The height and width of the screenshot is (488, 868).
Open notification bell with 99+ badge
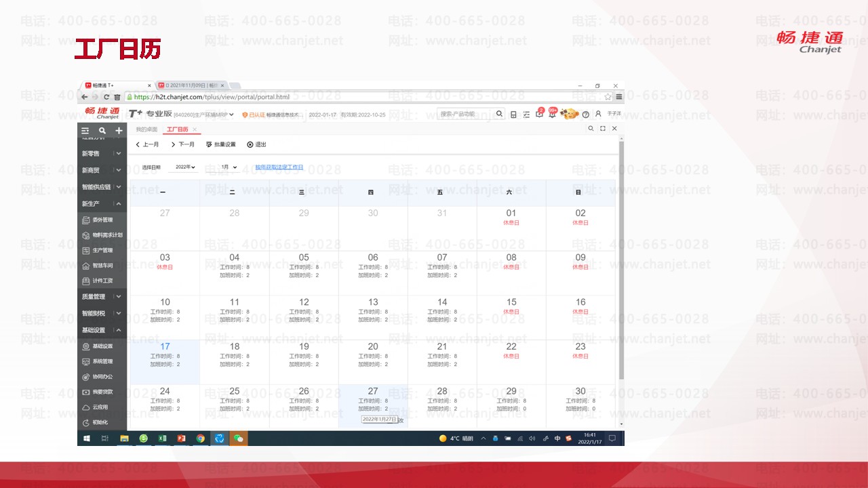(x=552, y=114)
